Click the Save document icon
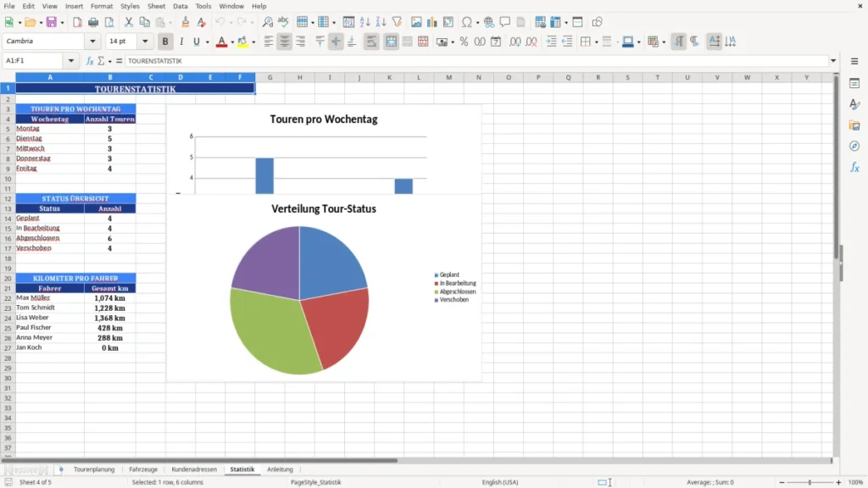The height and width of the screenshot is (488, 868). click(x=52, y=22)
